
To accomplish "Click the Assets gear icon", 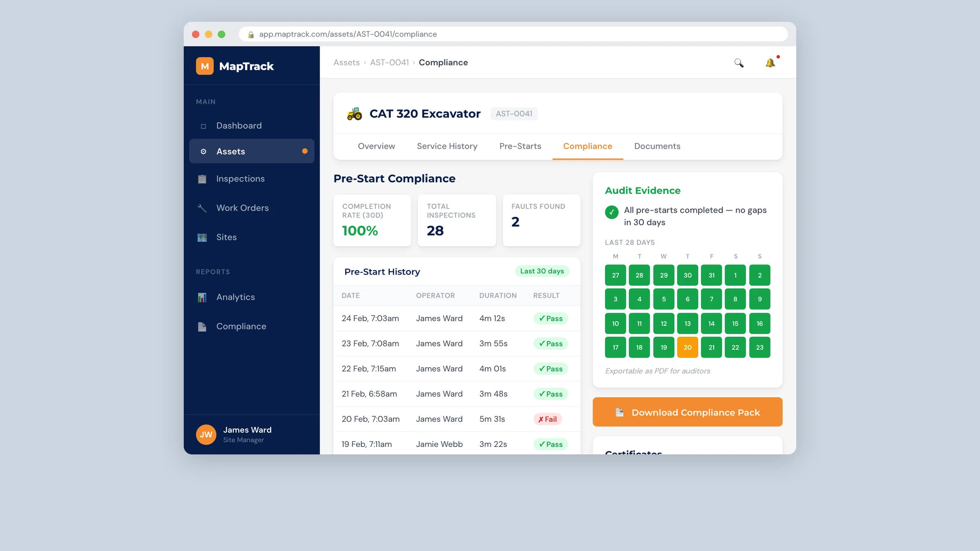I will [x=203, y=151].
